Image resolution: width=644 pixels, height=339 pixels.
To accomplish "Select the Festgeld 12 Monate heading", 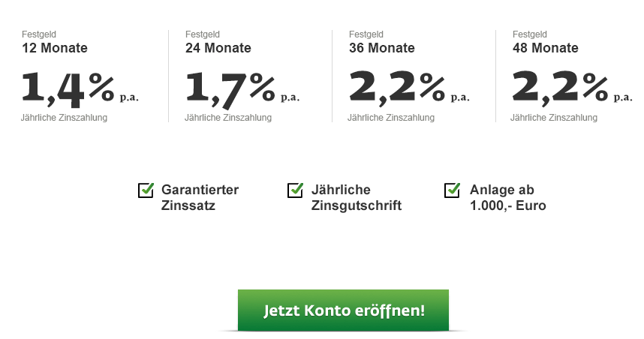I will click(x=54, y=48).
